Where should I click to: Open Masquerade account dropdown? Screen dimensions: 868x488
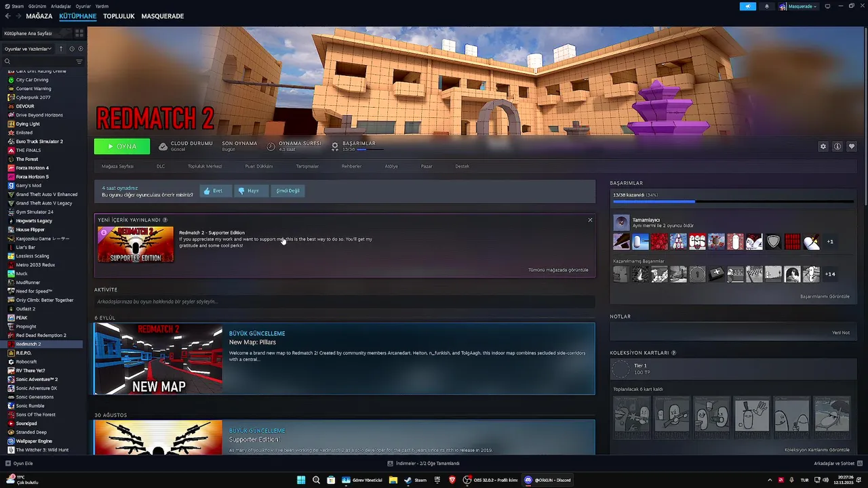click(798, 6)
